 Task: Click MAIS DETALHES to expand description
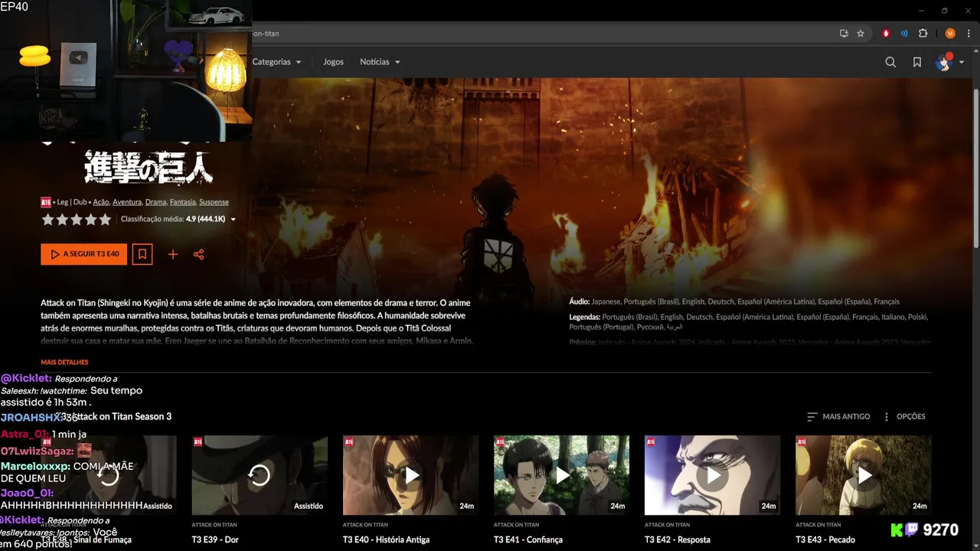(x=64, y=362)
